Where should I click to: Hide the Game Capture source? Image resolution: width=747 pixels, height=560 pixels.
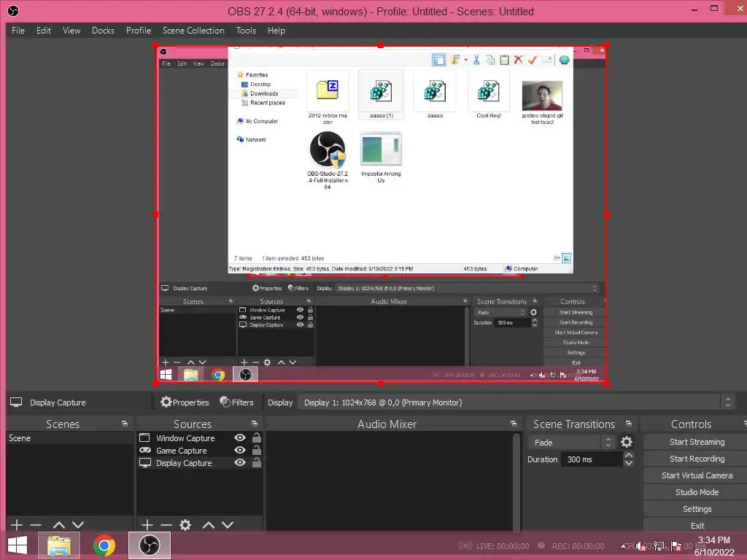(x=240, y=450)
